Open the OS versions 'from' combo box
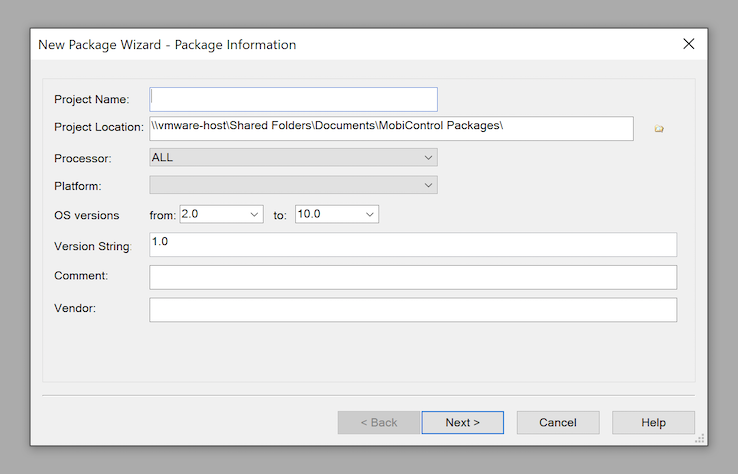Viewport: 738px width, 474px height. (x=221, y=214)
